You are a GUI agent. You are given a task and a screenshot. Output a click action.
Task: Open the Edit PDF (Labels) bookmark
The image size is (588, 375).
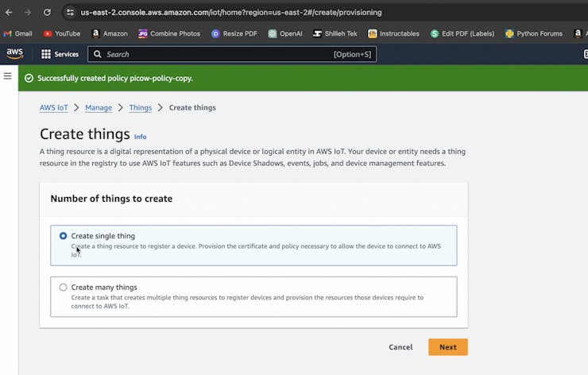tap(462, 33)
